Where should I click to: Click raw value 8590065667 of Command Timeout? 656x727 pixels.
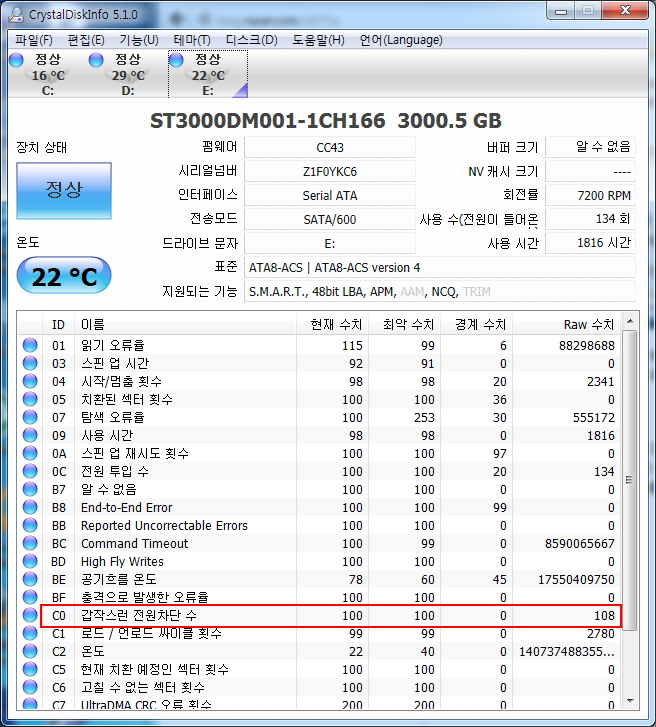580,543
